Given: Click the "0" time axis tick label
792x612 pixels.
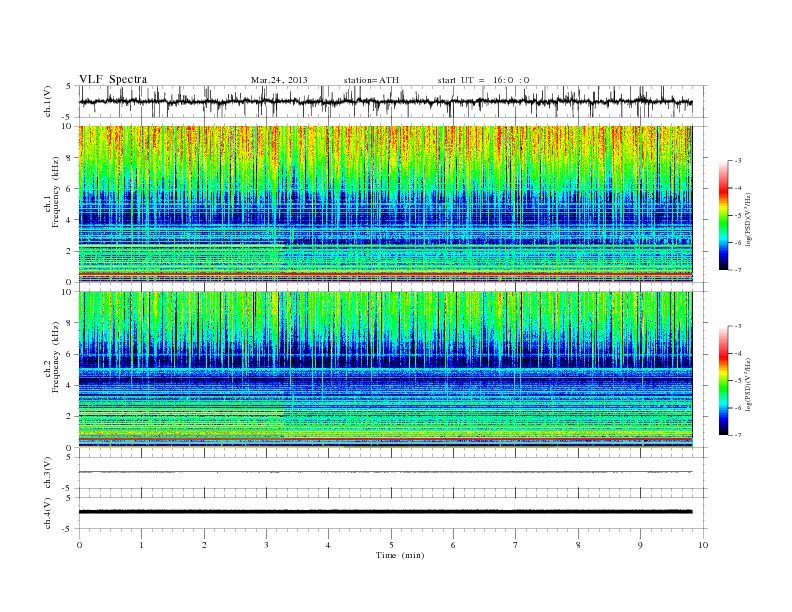Looking at the screenshot, I should [x=79, y=545].
